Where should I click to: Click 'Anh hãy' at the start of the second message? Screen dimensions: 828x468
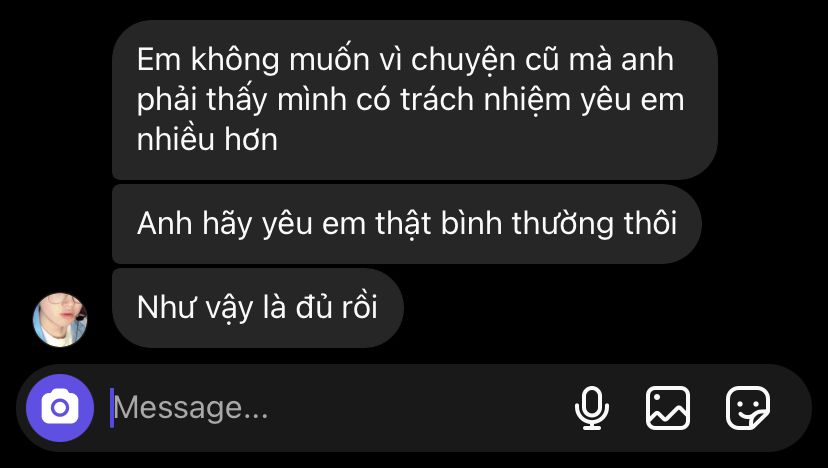click(x=194, y=224)
